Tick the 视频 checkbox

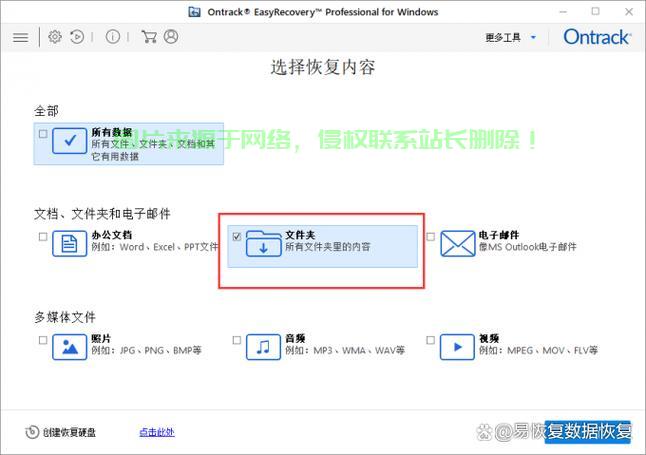coord(431,340)
